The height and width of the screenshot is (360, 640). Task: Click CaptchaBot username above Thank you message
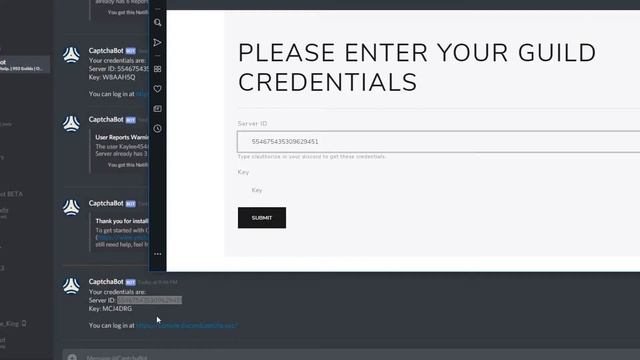pyautogui.click(x=106, y=203)
